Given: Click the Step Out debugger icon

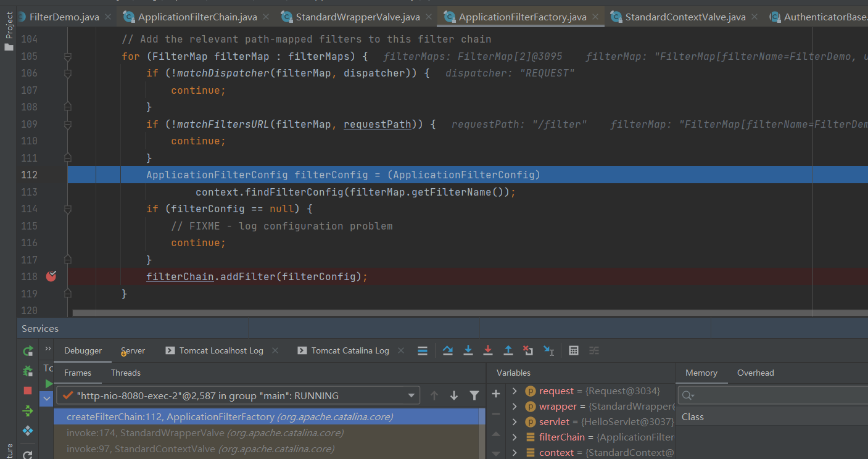Looking at the screenshot, I should point(508,350).
